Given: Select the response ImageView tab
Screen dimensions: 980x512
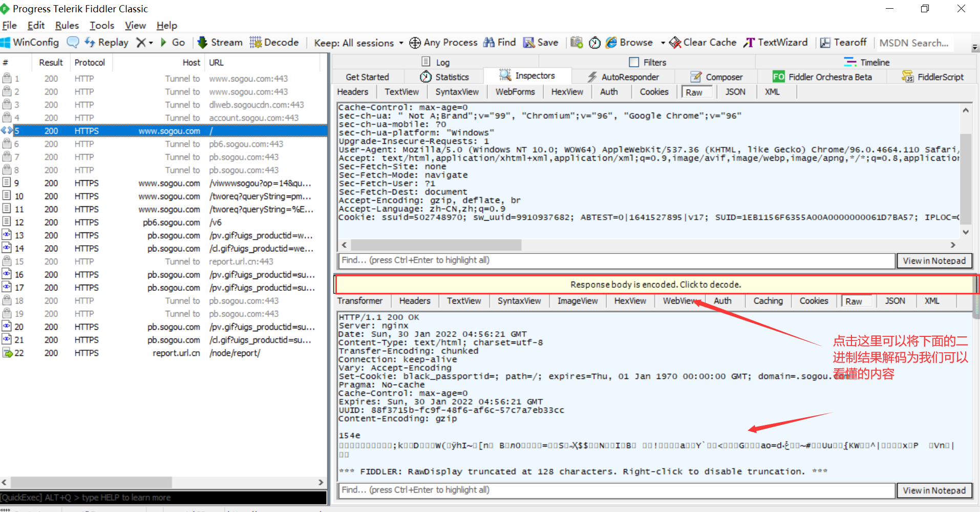Looking at the screenshot, I should click(578, 301).
